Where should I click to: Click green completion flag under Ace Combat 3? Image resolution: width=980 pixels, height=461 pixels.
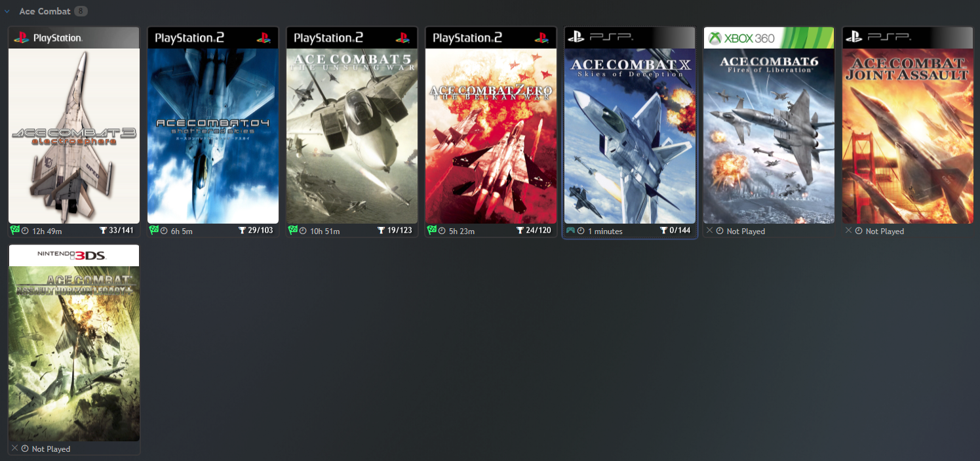click(x=15, y=230)
